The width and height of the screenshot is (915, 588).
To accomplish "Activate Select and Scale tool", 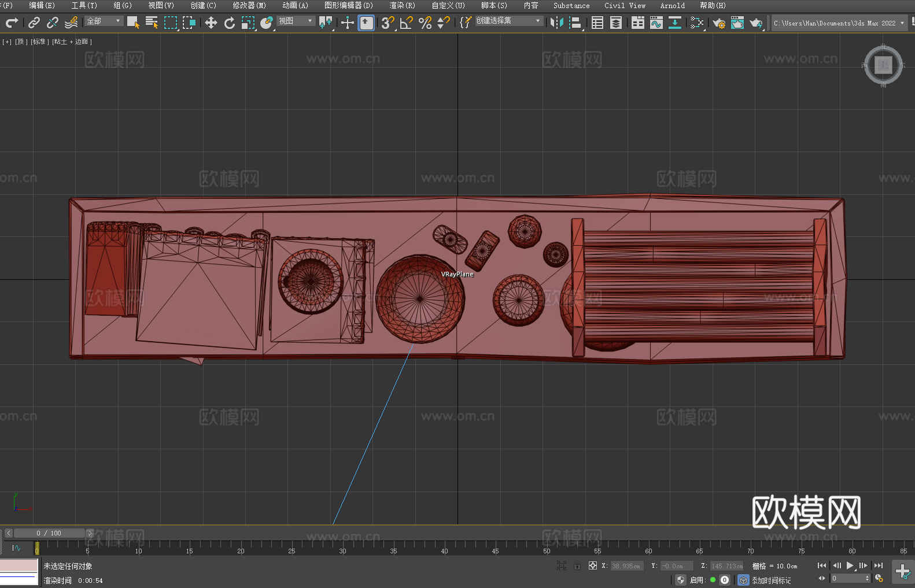I will (248, 23).
